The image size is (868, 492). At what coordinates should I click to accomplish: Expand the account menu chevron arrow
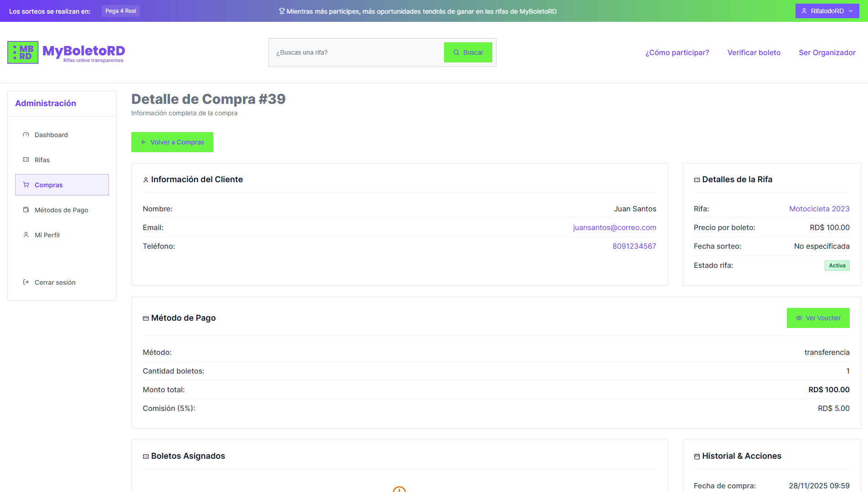(851, 11)
